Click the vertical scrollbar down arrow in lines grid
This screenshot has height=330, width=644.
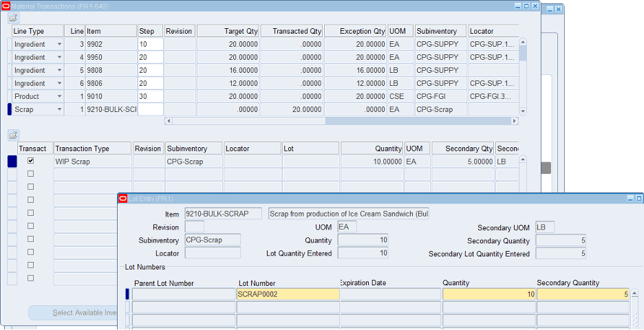coord(523,111)
